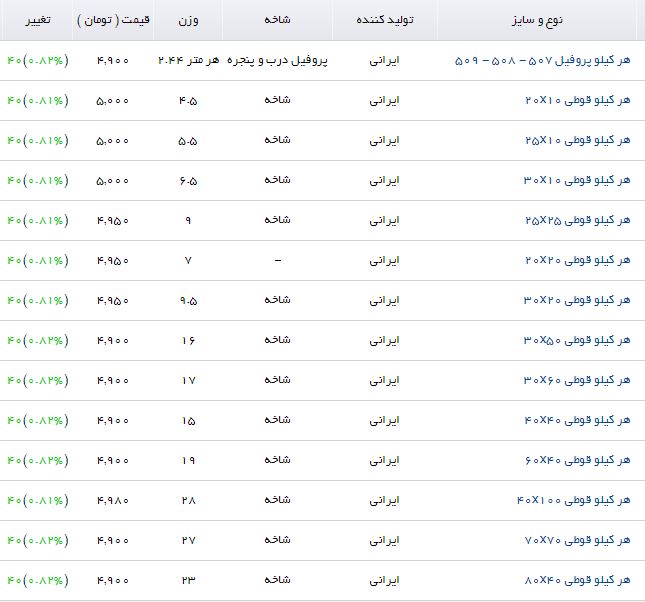Select the change value 40(0.82%) in the 80X40 row
Image resolution: width=645 pixels, height=602 pixels.
click(x=38, y=580)
